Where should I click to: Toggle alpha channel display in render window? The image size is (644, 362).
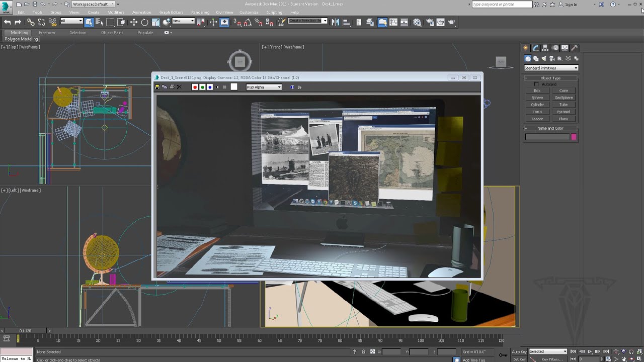coord(217,87)
